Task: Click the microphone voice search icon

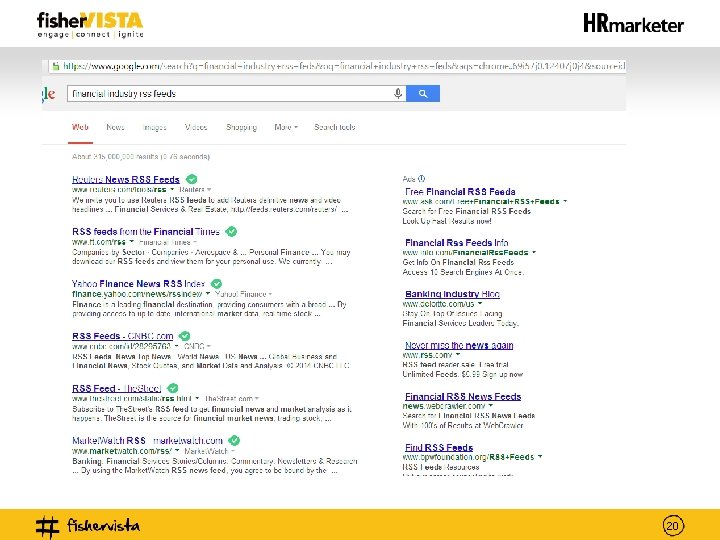Action: click(398, 94)
